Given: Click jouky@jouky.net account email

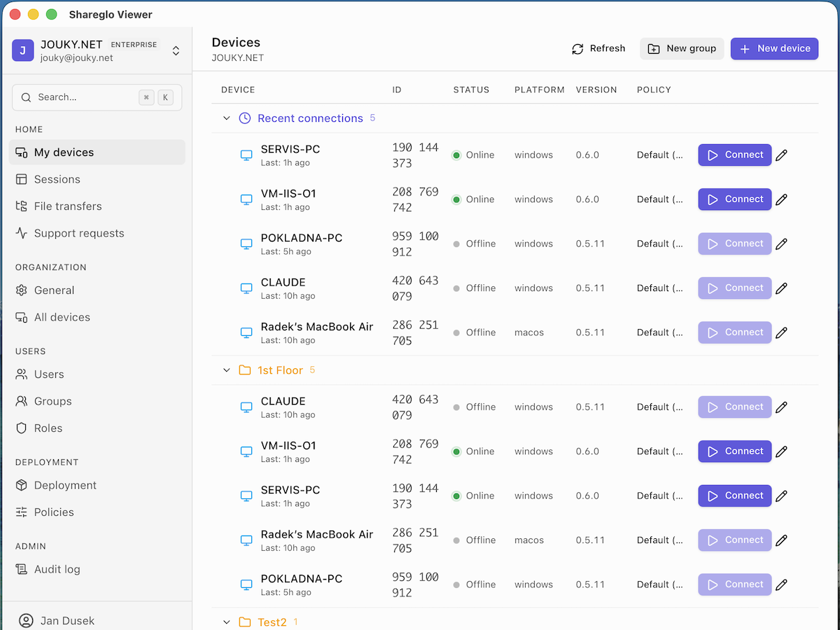Looking at the screenshot, I should [77, 58].
